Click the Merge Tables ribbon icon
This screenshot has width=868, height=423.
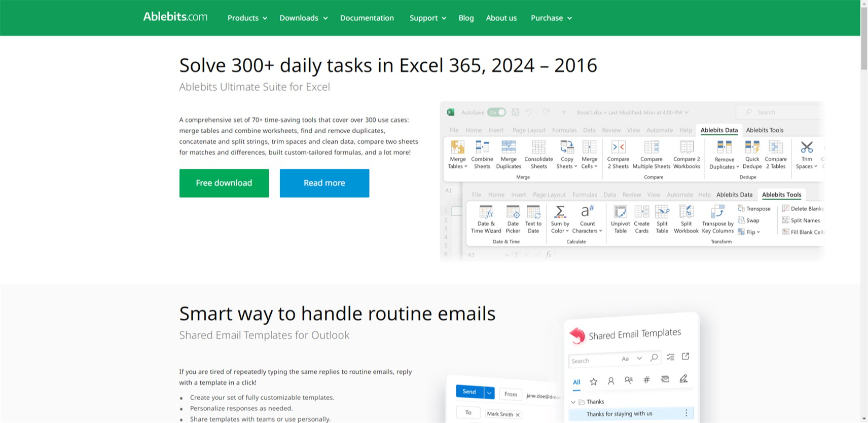click(x=457, y=147)
